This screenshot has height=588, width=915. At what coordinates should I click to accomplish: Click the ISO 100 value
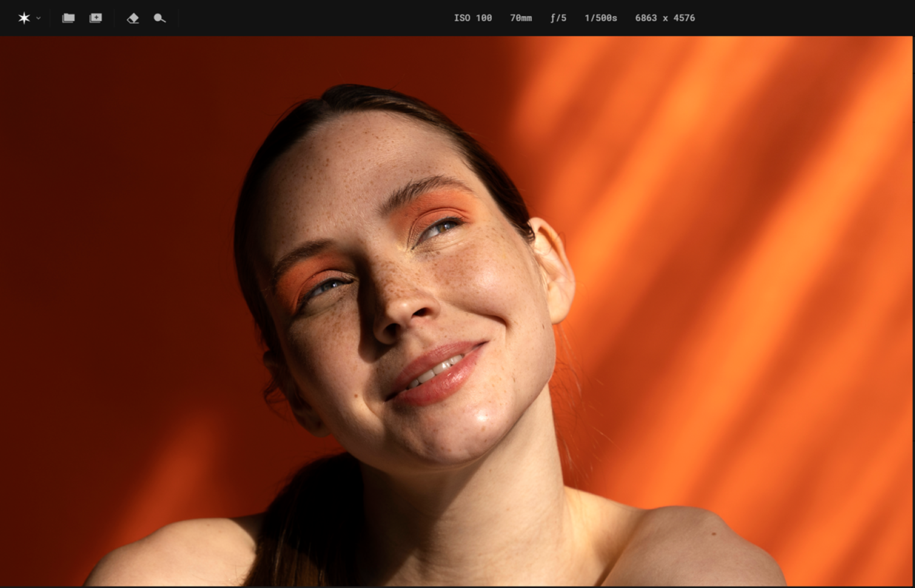pos(473,18)
